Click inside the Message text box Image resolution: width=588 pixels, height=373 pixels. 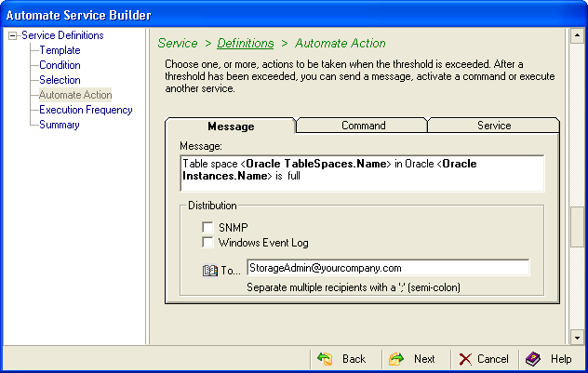[362, 173]
